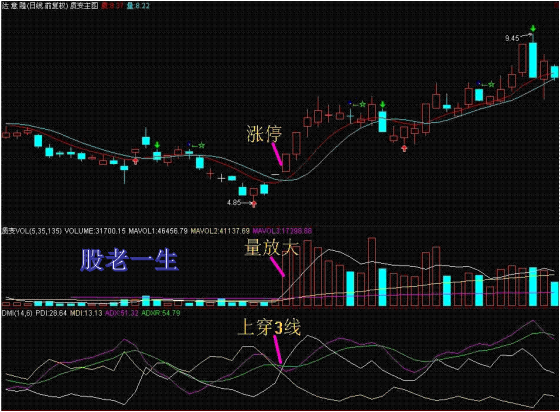Click the cyan 8.22 value in top header
The image size is (560, 412).
[x=138, y=6]
